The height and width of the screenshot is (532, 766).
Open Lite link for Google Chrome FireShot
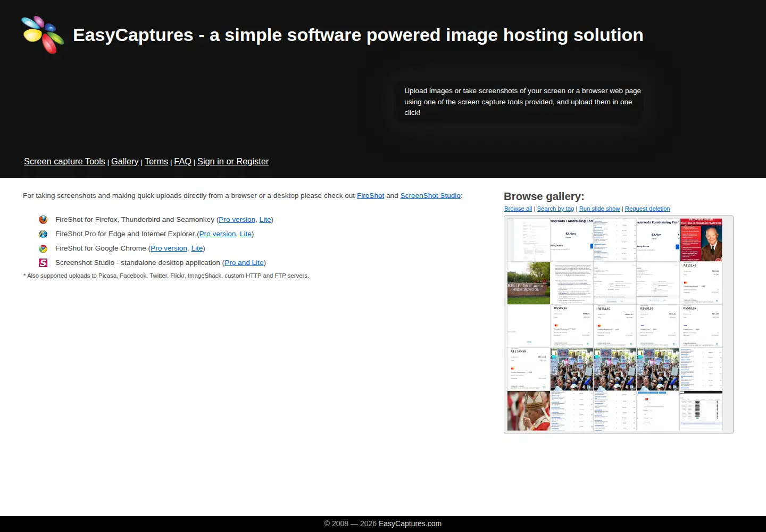pyautogui.click(x=197, y=248)
